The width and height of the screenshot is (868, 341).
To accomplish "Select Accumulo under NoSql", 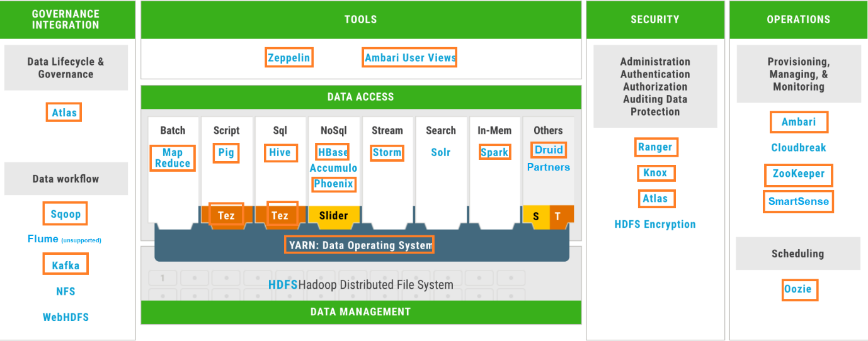I will click(x=333, y=168).
